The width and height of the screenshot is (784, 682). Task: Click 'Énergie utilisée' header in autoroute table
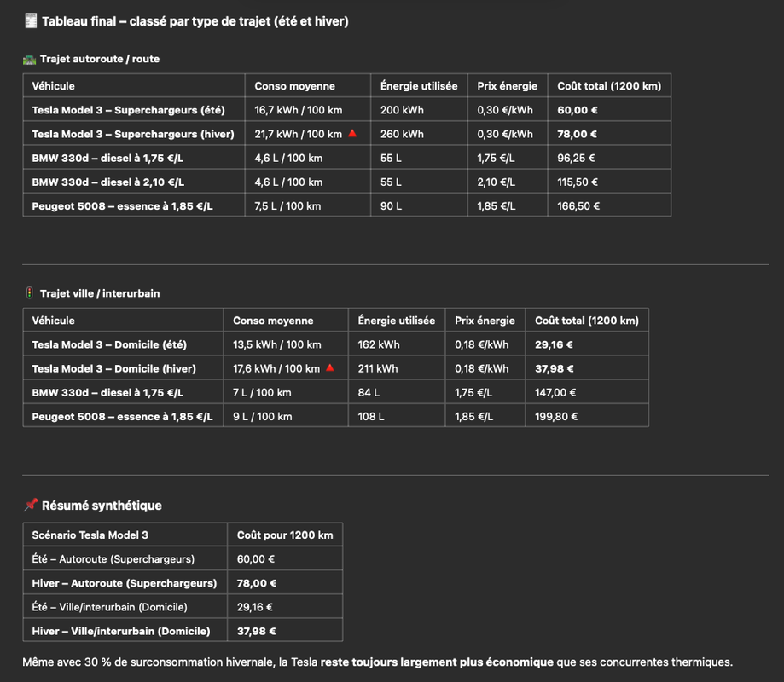[x=419, y=86]
